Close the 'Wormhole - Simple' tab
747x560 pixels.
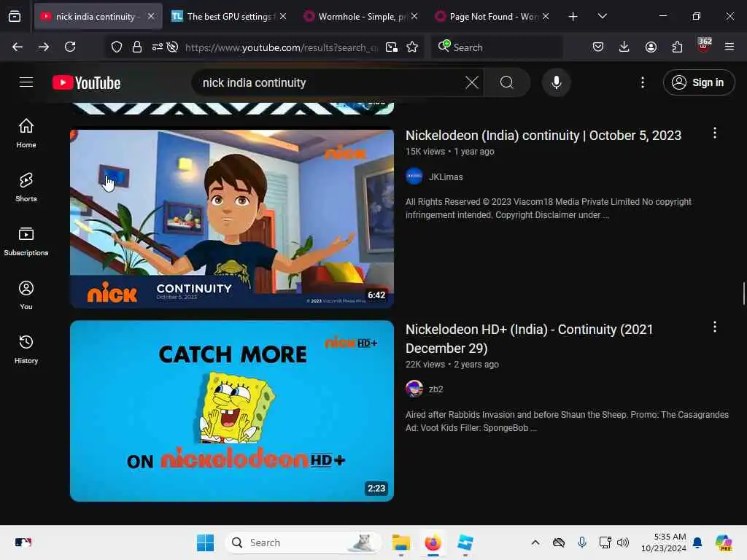click(x=414, y=16)
